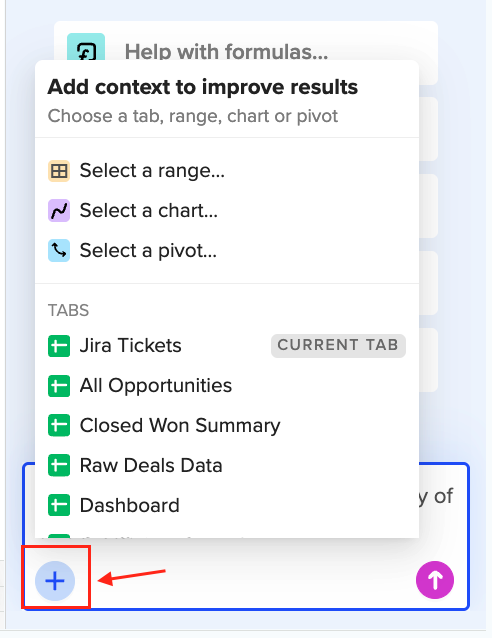
Task: Send the prompt with purple arrow button
Action: 435,580
